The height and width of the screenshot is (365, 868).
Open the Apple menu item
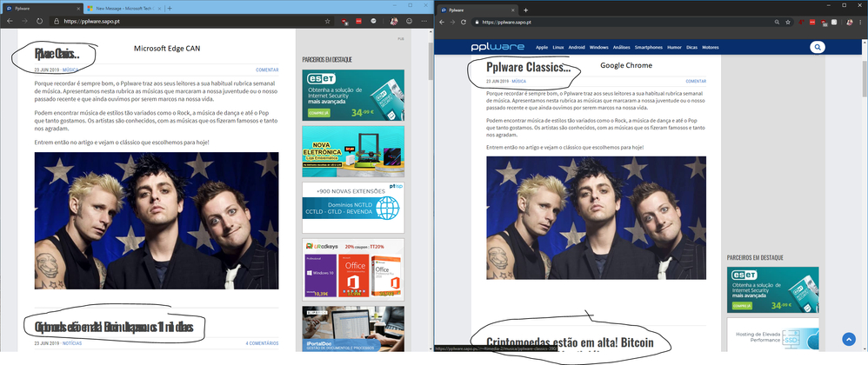[542, 48]
